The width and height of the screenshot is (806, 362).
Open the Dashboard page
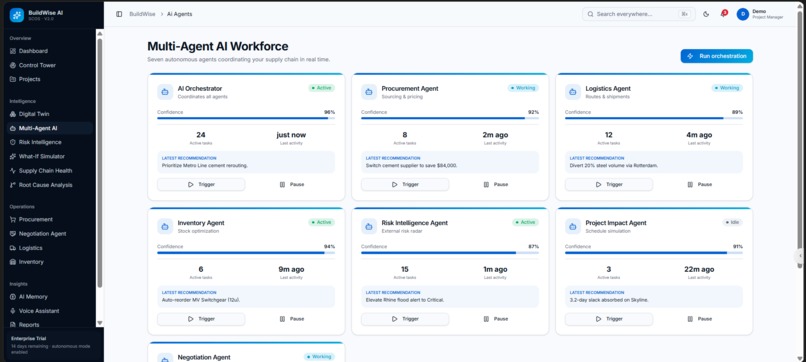pyautogui.click(x=50, y=51)
